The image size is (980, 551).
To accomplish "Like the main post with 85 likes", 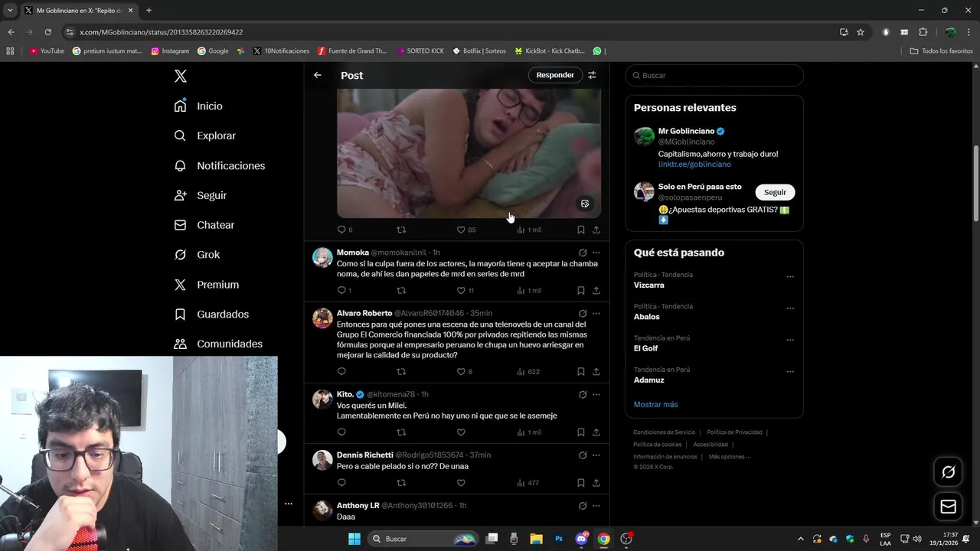I will 466,230.
